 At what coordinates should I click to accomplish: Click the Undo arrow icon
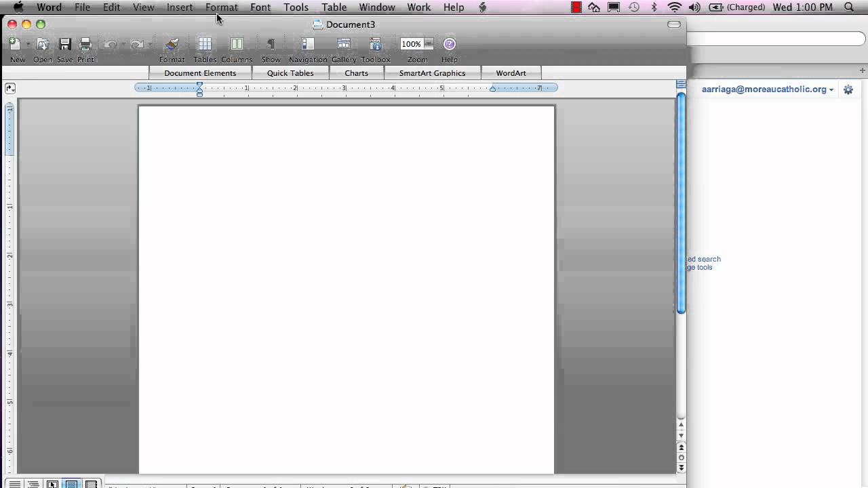pyautogui.click(x=110, y=45)
